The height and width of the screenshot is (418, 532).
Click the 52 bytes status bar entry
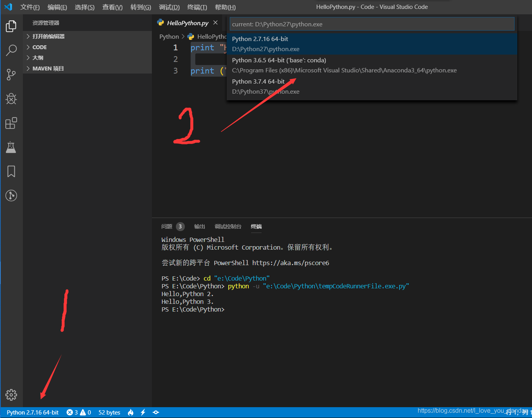pos(109,413)
